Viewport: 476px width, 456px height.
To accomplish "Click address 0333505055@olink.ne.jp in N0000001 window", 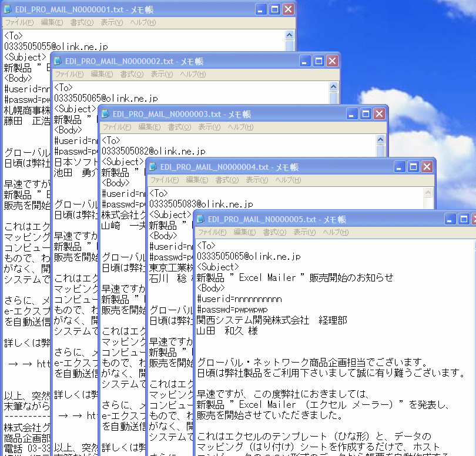I will pyautogui.click(x=56, y=46).
